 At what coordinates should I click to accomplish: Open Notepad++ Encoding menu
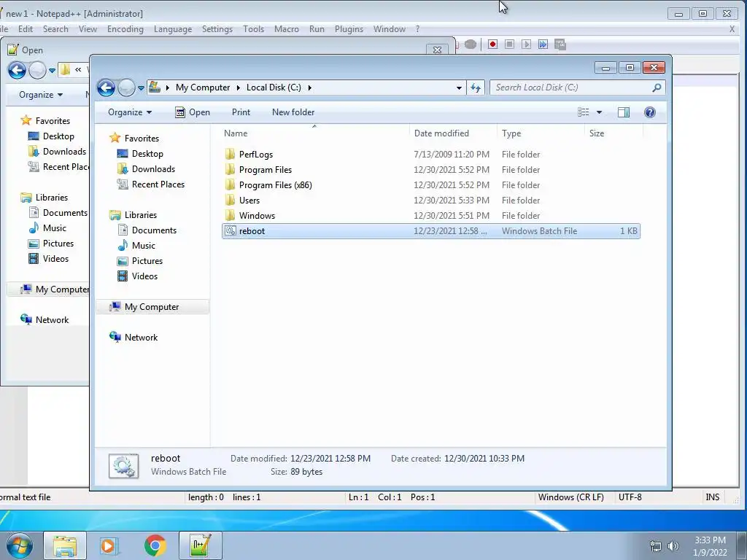point(125,29)
